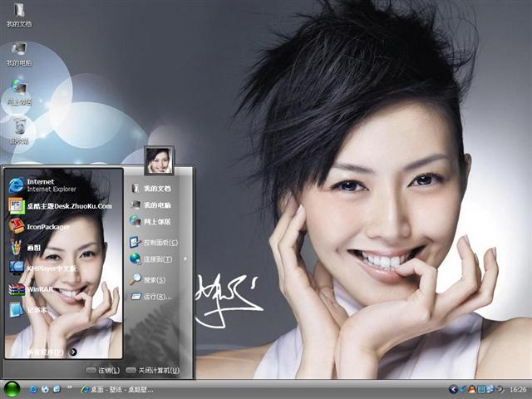Expand hidden tray icons arrow

click(x=453, y=389)
